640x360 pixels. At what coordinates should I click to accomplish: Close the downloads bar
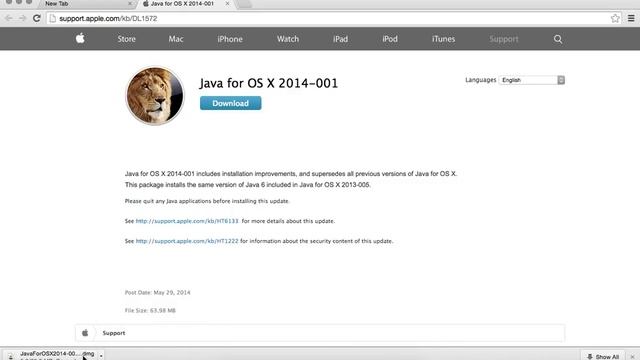(632, 357)
